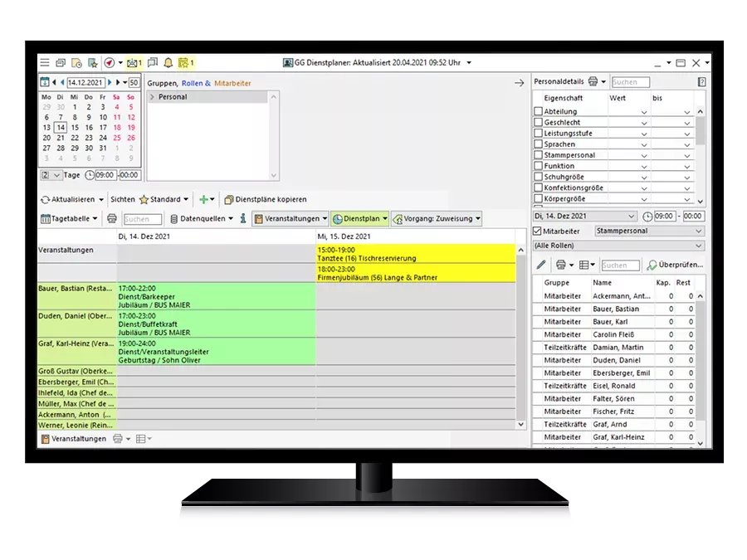747x560 pixels.
Task: Open the Veranstaltungen tab button
Action: click(x=290, y=219)
